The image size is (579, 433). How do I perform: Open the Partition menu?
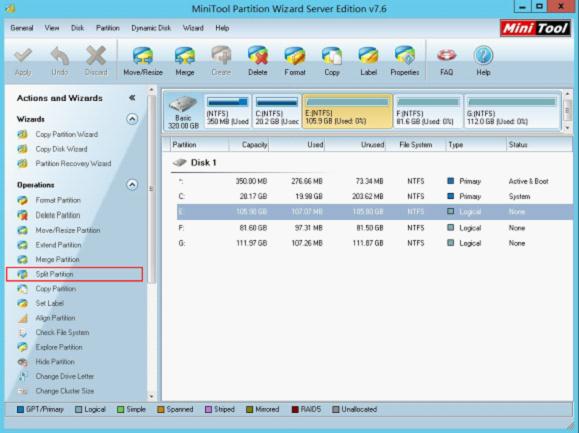108,28
